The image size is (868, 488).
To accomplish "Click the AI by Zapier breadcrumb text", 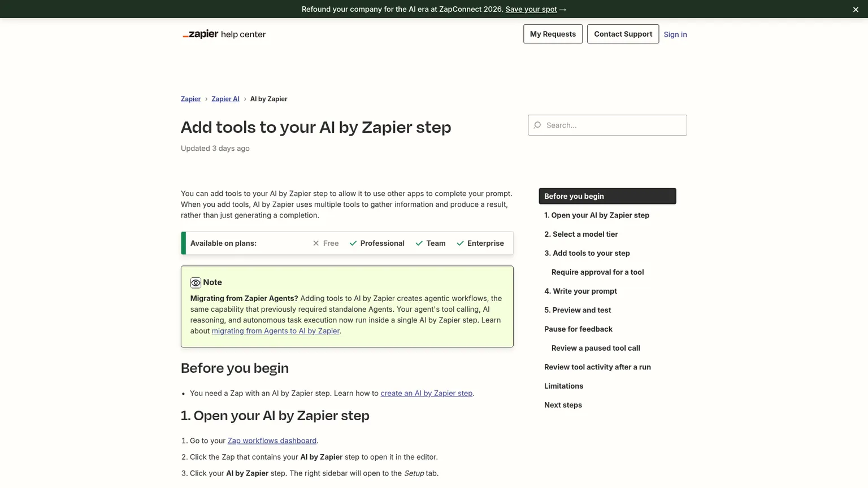I will [x=268, y=99].
